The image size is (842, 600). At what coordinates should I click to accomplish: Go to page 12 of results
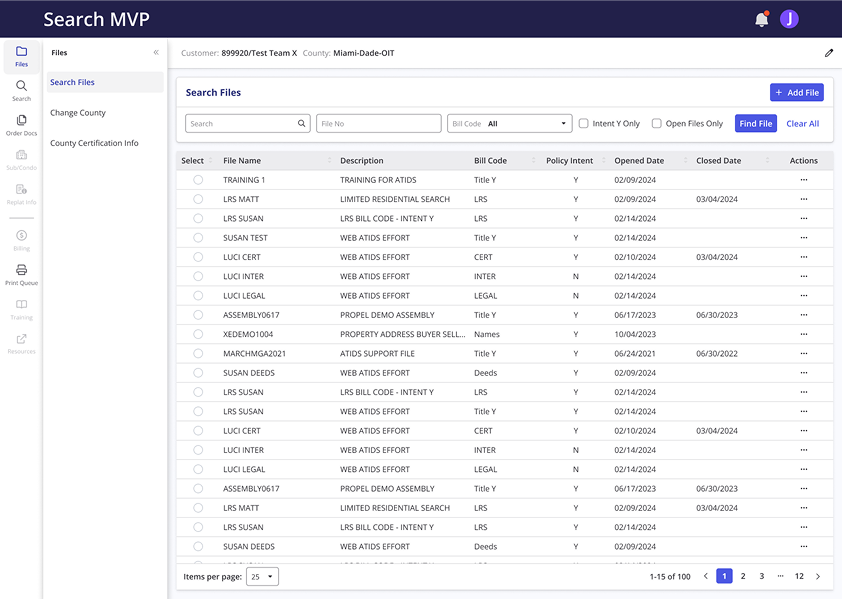pos(799,576)
